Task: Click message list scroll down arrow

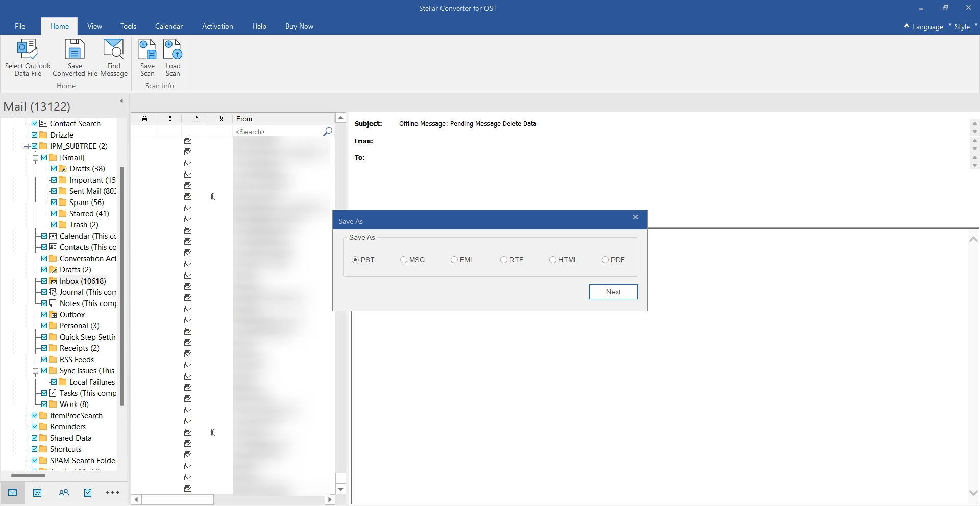Action: 341,489
